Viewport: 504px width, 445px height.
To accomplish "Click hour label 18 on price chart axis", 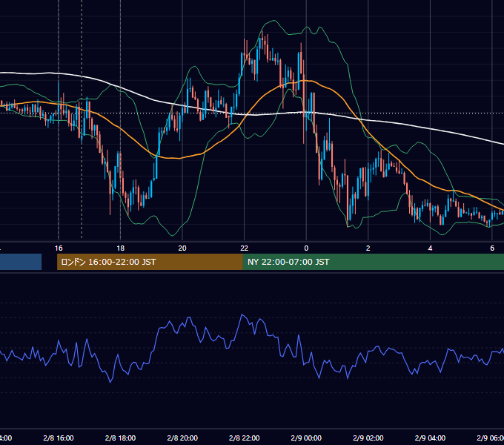I will click(x=121, y=248).
